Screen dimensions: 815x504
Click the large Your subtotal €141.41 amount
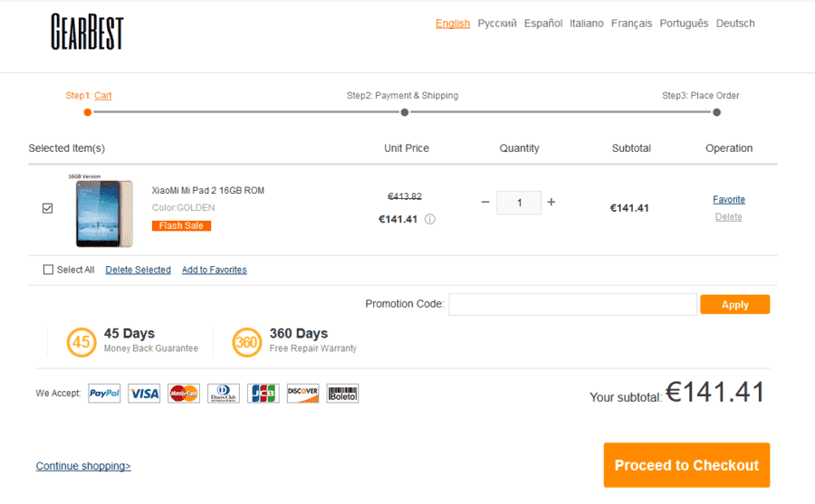click(x=715, y=392)
